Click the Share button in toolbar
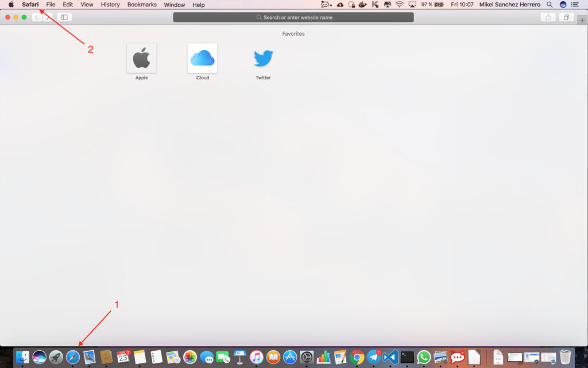588x368 pixels. click(548, 17)
